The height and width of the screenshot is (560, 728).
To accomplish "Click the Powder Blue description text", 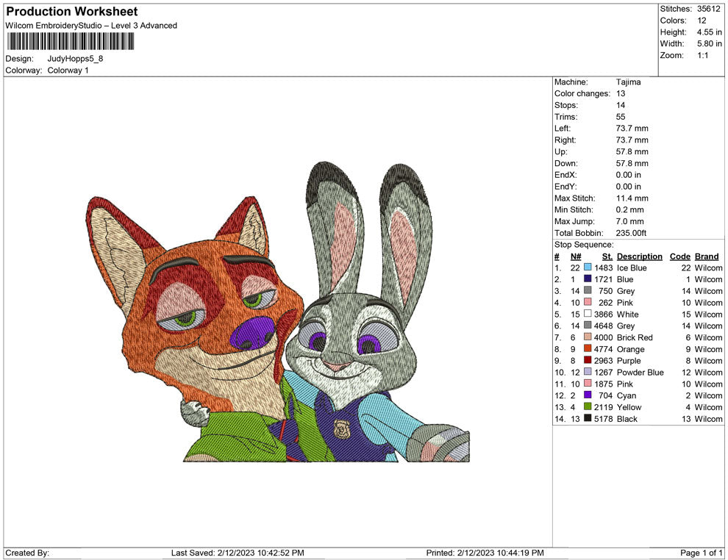I will click(x=640, y=372).
